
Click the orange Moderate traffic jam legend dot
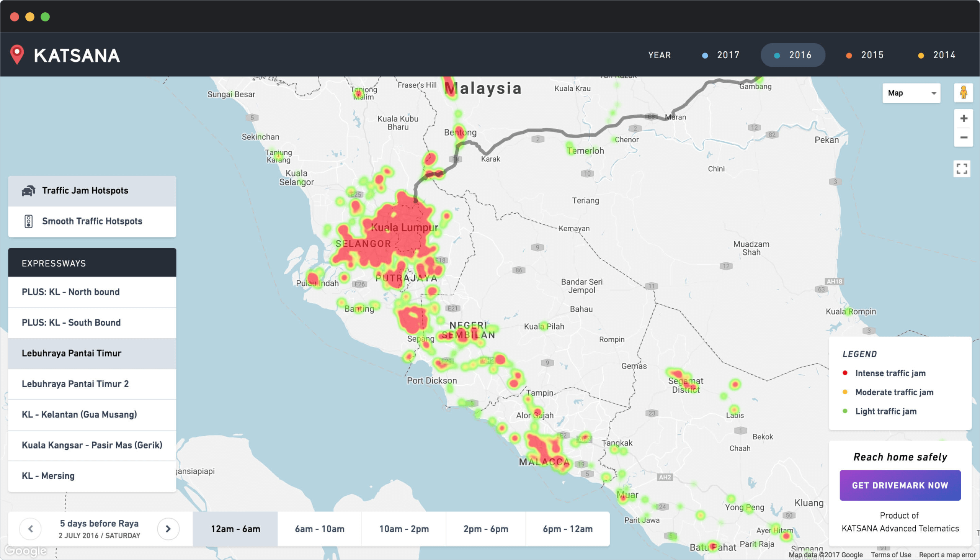[x=845, y=392]
